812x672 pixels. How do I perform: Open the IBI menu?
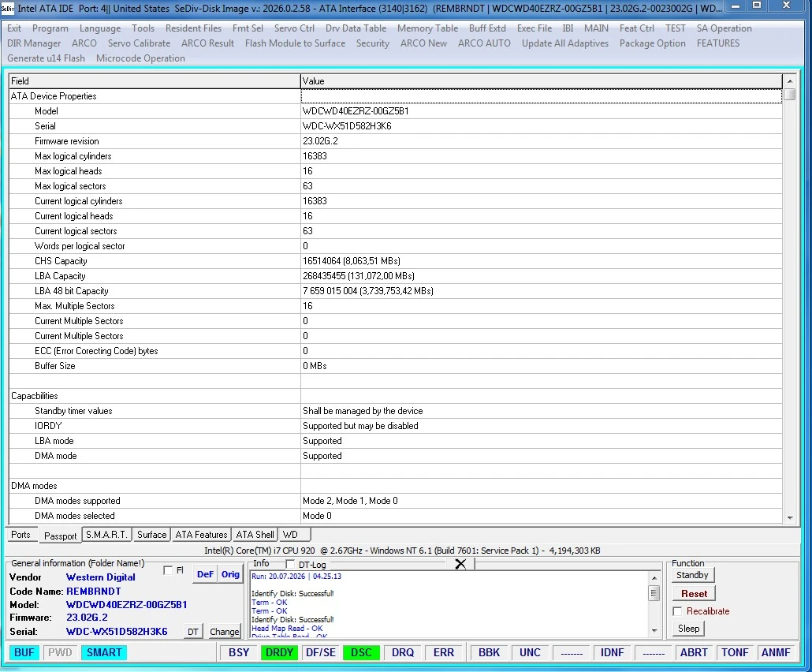pyautogui.click(x=568, y=28)
